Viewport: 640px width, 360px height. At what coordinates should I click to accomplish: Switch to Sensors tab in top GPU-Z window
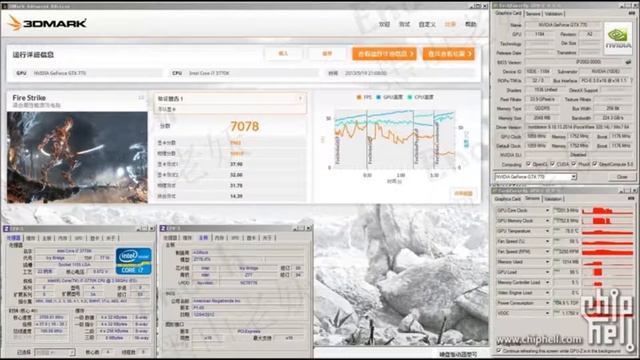pos(533,13)
